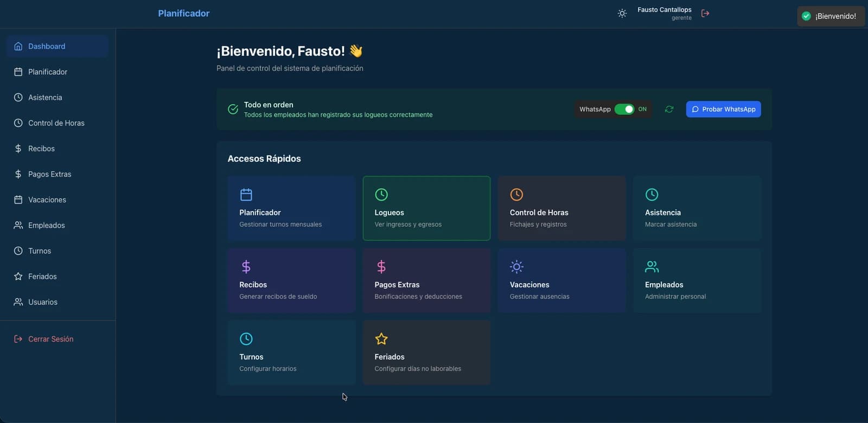Click the purple dollar icon on Recibos card
Screen dimensions: 868x423
click(246, 266)
